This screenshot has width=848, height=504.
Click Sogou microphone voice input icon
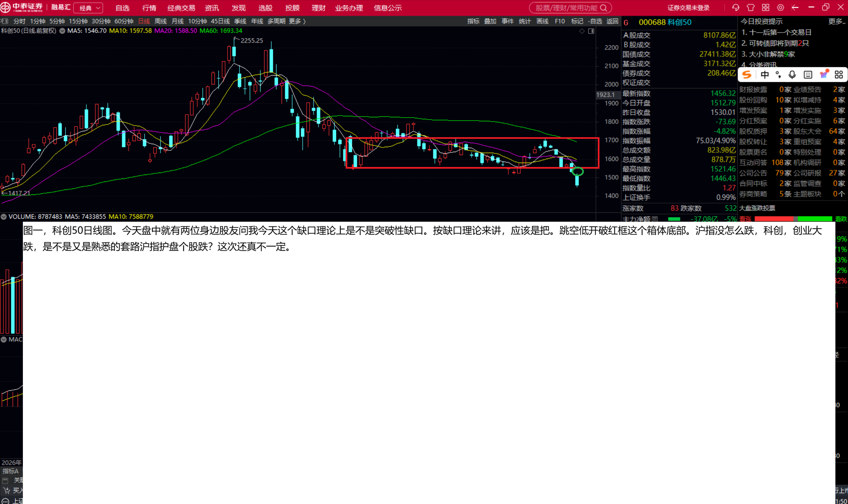[792, 75]
